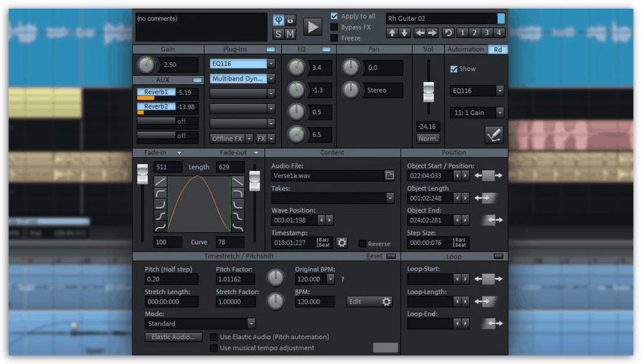Disable the Apply to all checkbox
This screenshot has height=364, width=642.
point(335,16)
